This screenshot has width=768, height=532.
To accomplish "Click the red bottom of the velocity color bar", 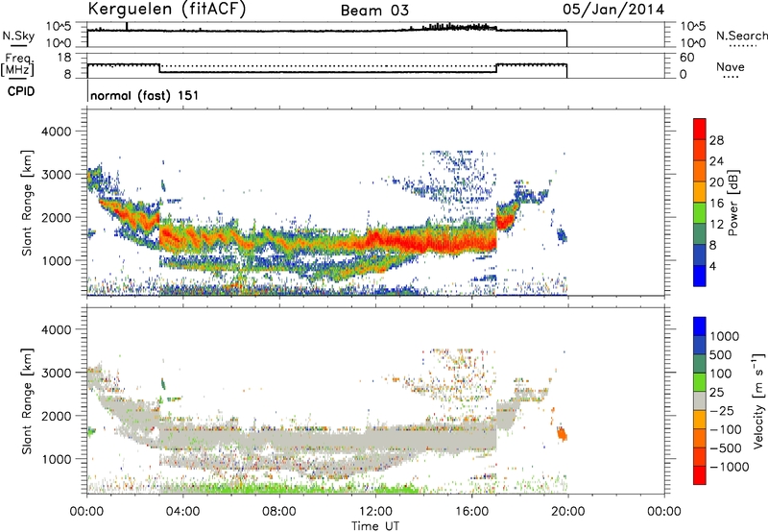I will coord(700,475).
